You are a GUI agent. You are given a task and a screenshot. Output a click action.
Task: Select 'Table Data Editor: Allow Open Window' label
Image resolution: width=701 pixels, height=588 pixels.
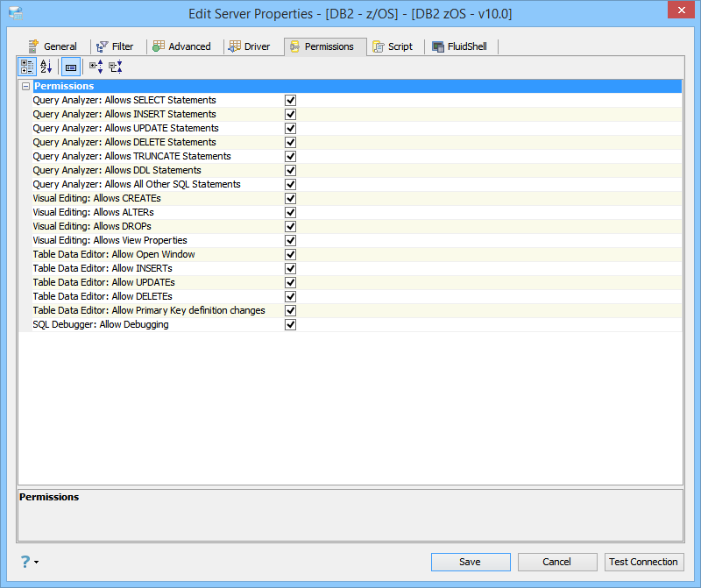coord(114,254)
